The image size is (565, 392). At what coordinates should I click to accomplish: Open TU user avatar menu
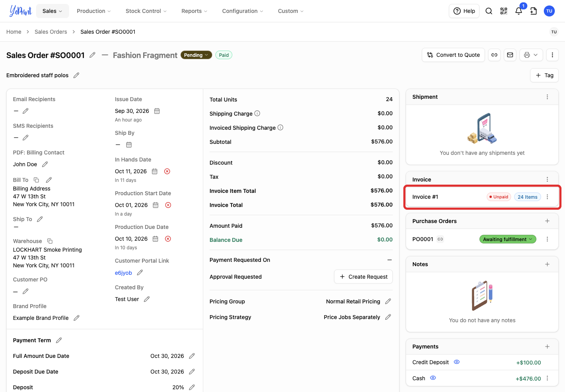[x=549, y=11]
